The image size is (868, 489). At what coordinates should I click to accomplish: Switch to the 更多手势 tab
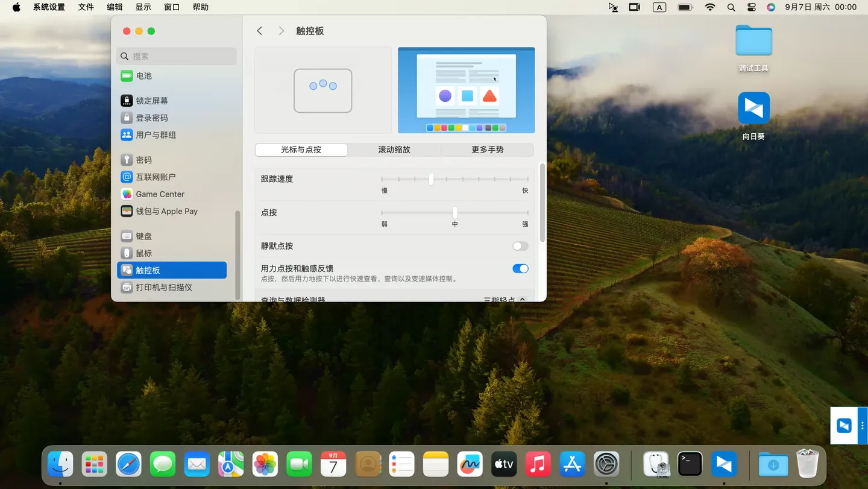487,150
